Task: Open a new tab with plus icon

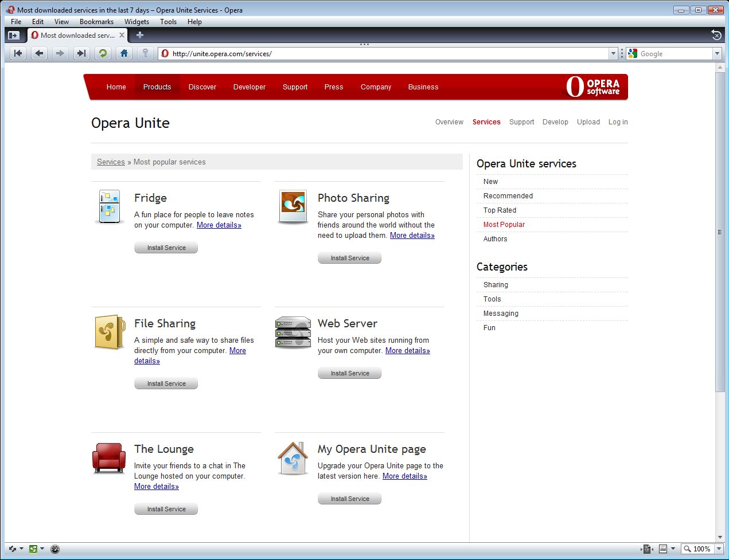Action: click(x=139, y=35)
